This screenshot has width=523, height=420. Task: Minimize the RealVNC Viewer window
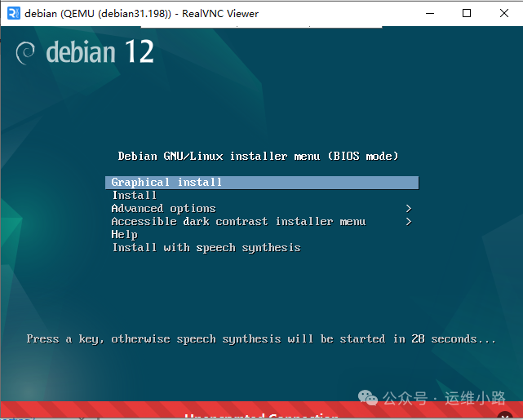(x=430, y=13)
